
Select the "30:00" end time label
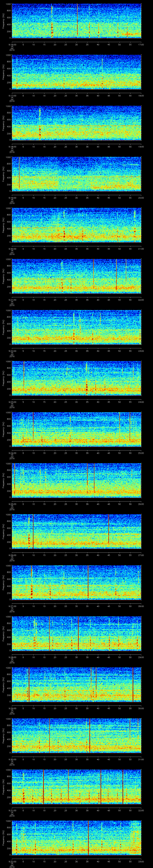coord(141,708)
